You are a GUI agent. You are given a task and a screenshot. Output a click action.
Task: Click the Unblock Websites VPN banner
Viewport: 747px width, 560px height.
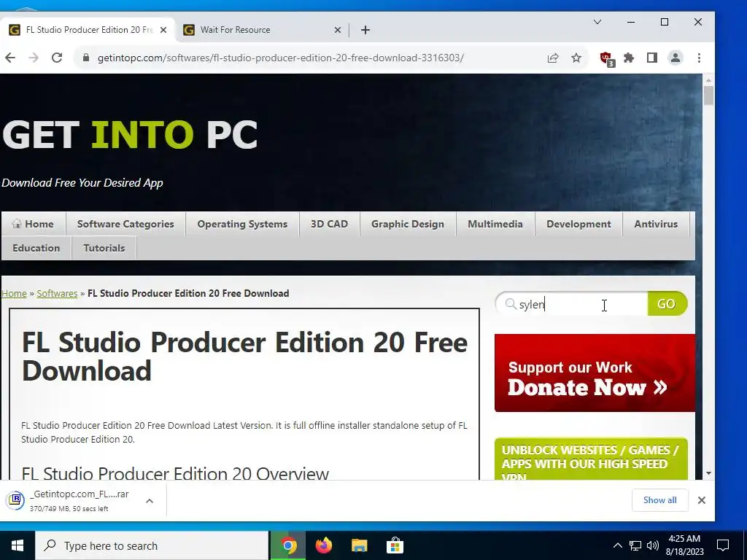point(591,459)
